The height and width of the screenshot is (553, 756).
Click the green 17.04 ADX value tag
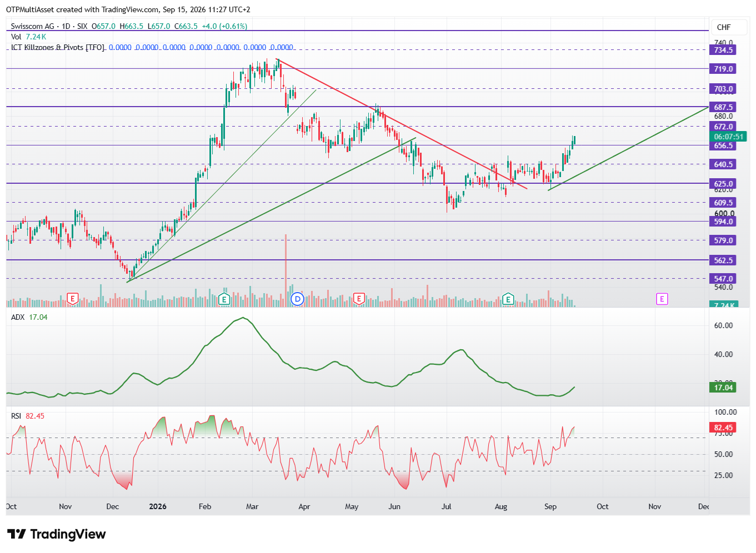tap(723, 388)
